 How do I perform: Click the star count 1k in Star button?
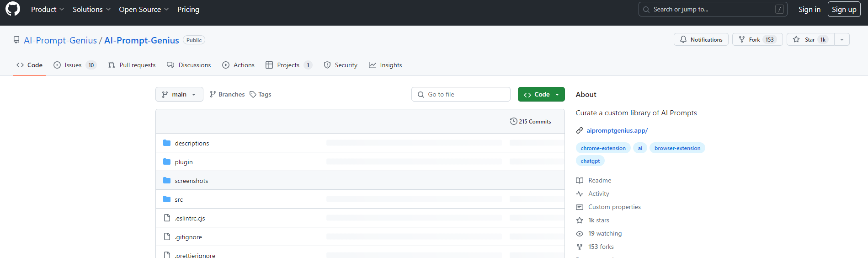(823, 40)
